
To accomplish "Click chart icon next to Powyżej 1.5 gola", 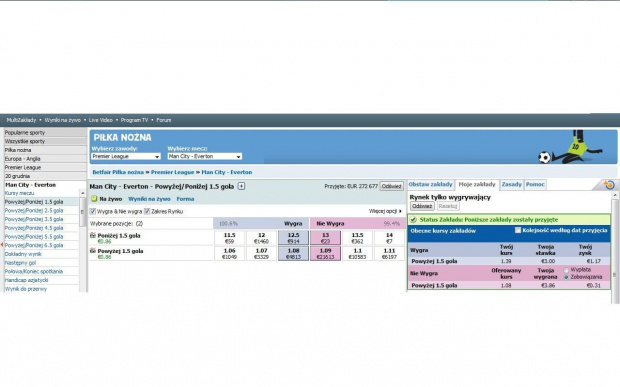I will pos(93,251).
